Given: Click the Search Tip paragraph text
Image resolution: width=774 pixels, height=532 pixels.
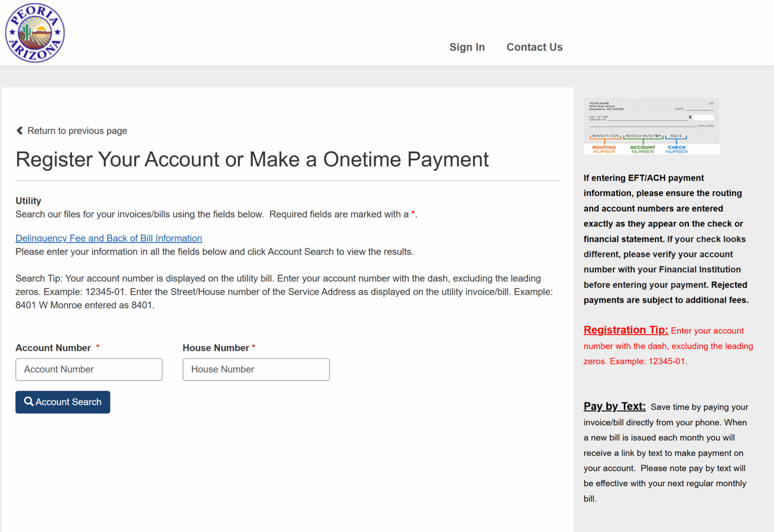Looking at the screenshot, I should 285,292.
